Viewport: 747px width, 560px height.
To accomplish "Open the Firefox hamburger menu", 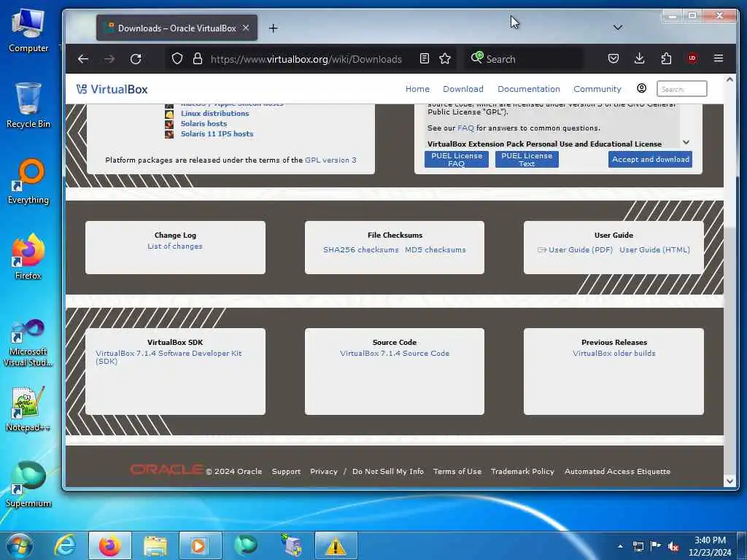I will pos(719,58).
